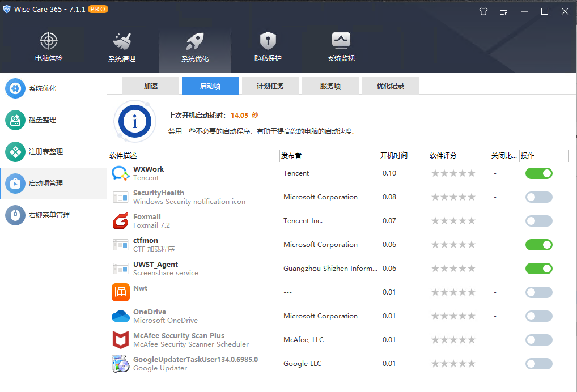Open the 电脑体检 PC checkup icon
The height and width of the screenshot is (392, 577).
pos(49,41)
